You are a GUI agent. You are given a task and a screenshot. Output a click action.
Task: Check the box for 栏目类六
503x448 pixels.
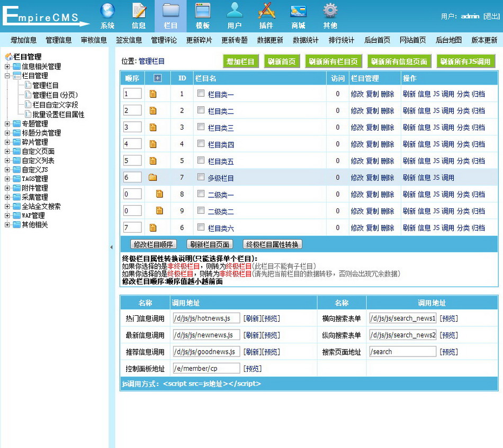tap(201, 227)
